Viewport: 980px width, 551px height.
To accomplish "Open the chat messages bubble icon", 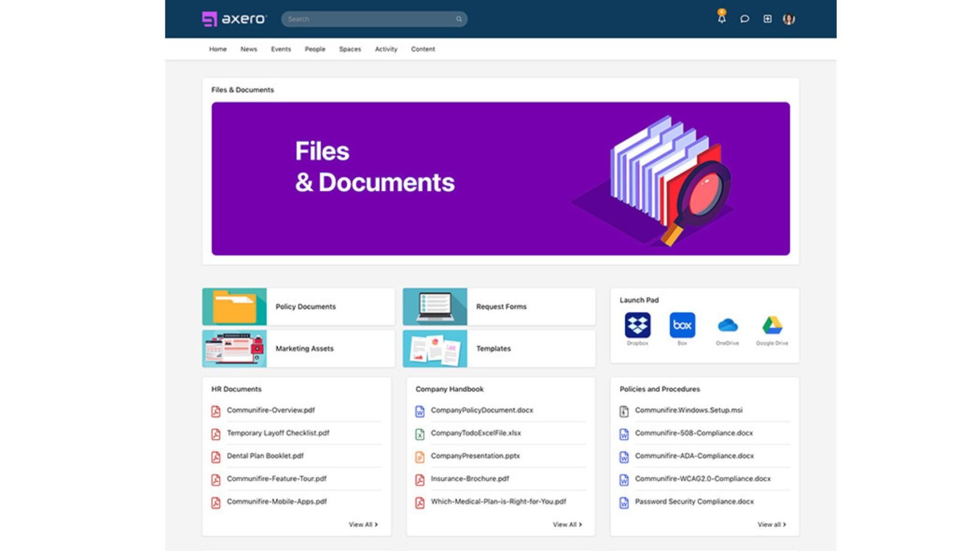I will tap(744, 19).
